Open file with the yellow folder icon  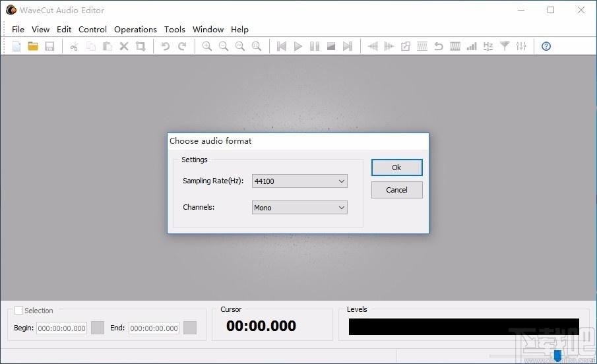click(33, 46)
